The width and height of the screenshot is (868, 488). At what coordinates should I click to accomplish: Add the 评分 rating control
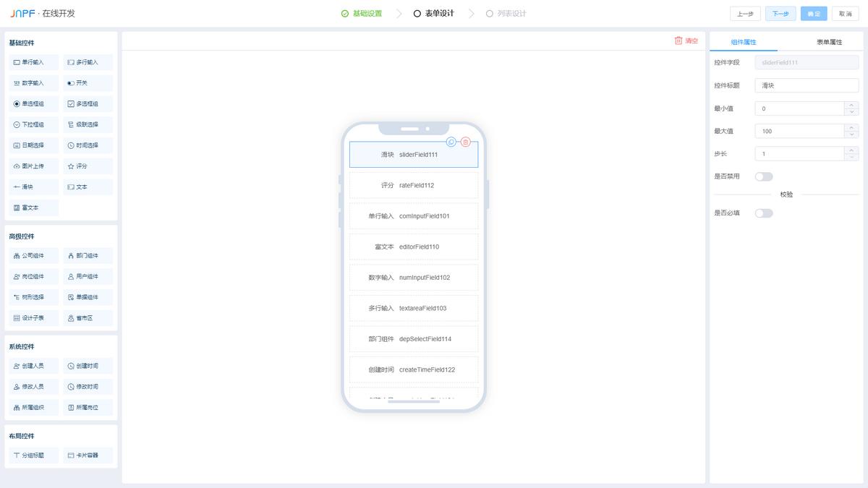(x=88, y=166)
